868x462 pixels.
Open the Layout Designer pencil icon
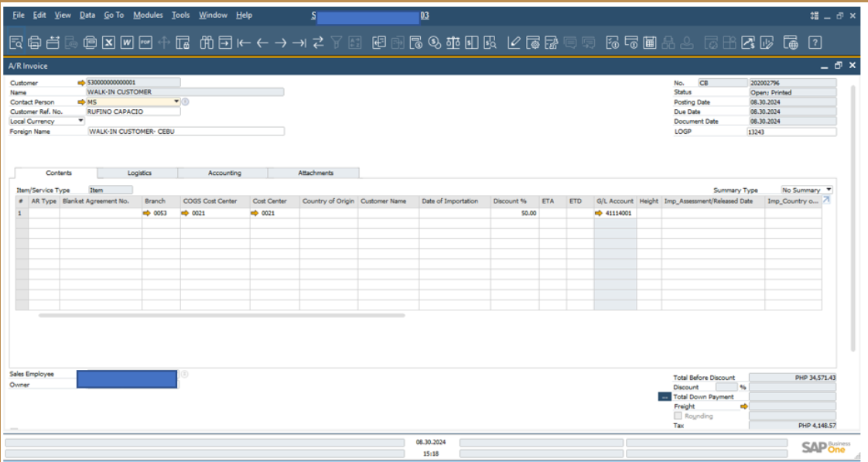[514, 43]
